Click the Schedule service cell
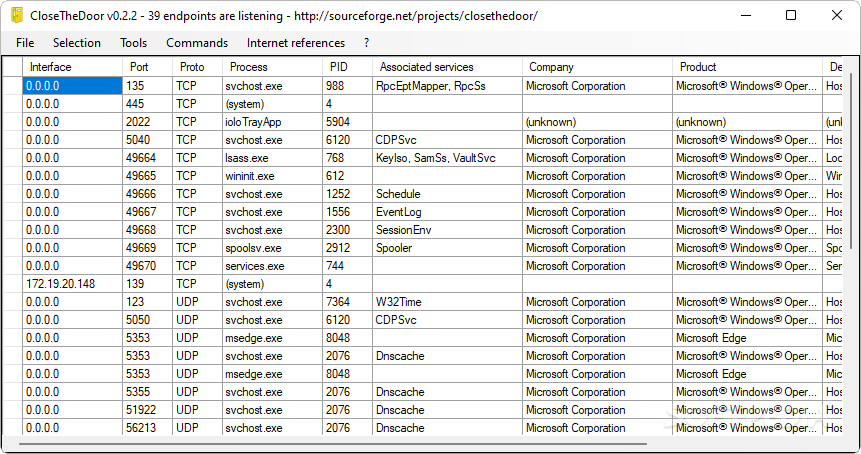This screenshot has height=454, width=861. click(x=447, y=194)
